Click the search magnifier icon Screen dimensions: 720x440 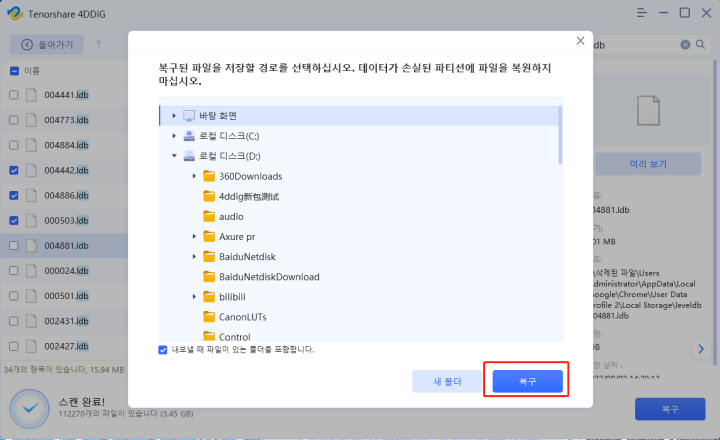(700, 45)
